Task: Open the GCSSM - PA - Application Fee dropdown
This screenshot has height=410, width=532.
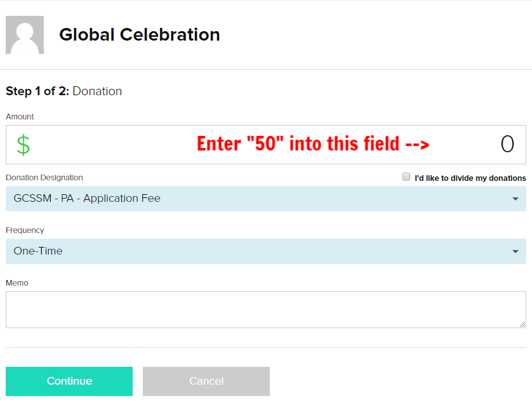Action: coord(266,199)
